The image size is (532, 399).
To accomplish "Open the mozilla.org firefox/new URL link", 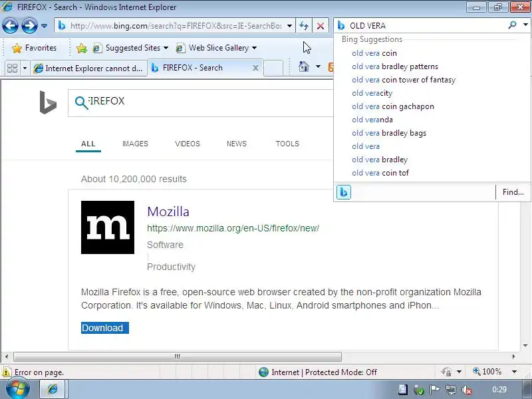I will pos(233,228).
